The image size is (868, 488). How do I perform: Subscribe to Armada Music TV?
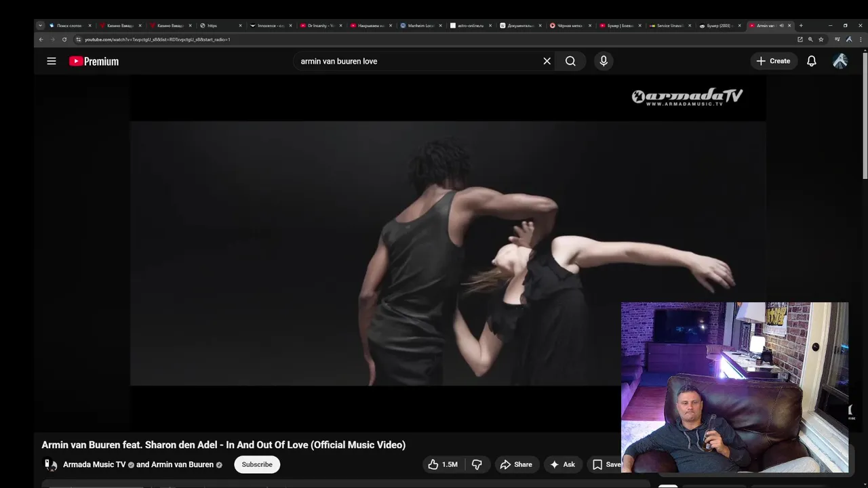(x=257, y=464)
